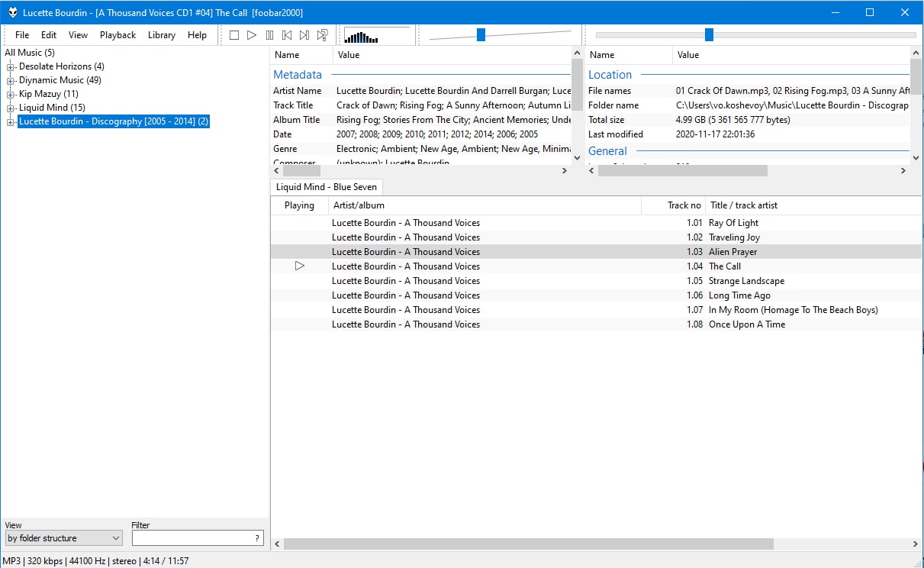Screen dimensions: 924x568
Task: Pause playback with the Pause button
Action: click(269, 35)
